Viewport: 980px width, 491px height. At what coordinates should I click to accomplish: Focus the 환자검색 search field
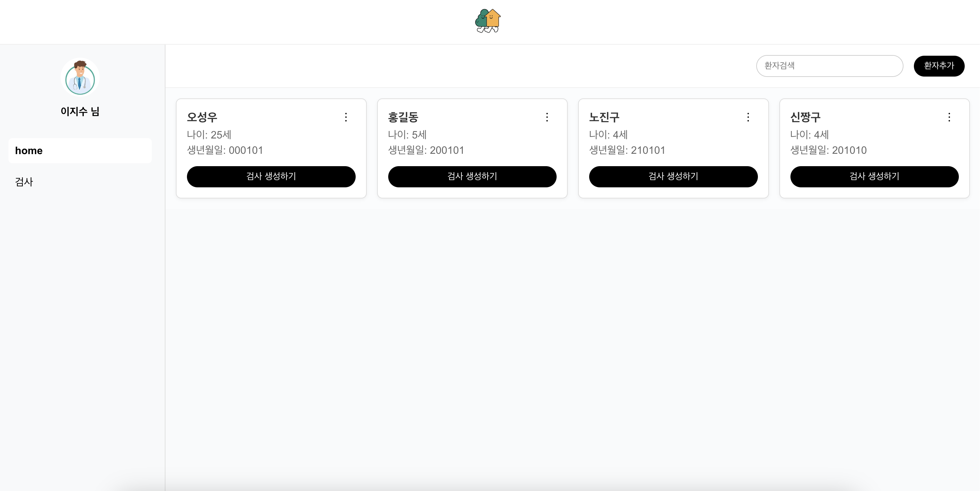click(829, 66)
